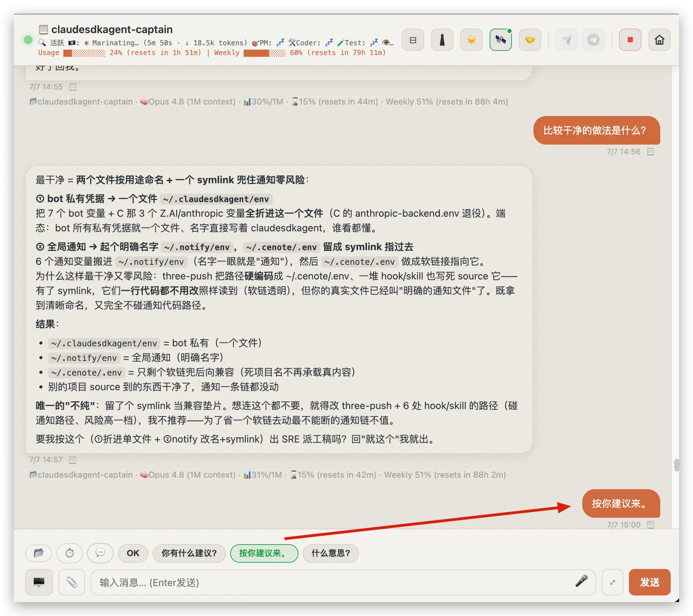Click timestamp 7/7 15:00
This screenshot has height=616, width=693.
click(623, 525)
